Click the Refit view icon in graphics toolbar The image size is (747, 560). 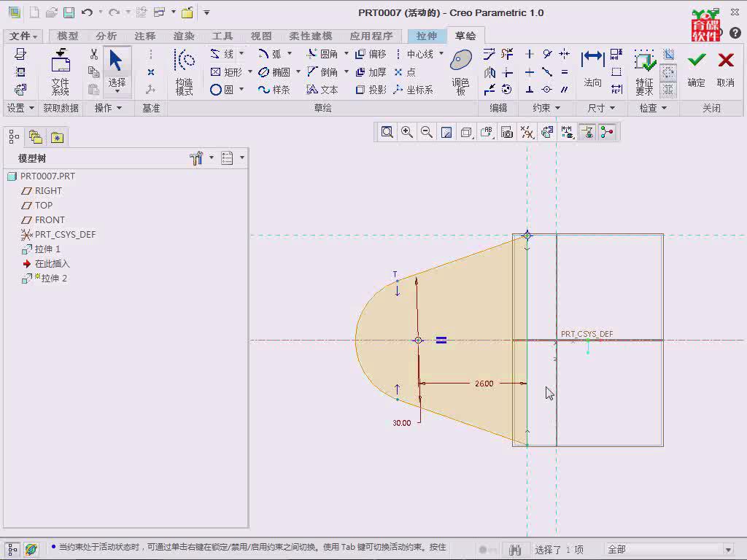387,132
